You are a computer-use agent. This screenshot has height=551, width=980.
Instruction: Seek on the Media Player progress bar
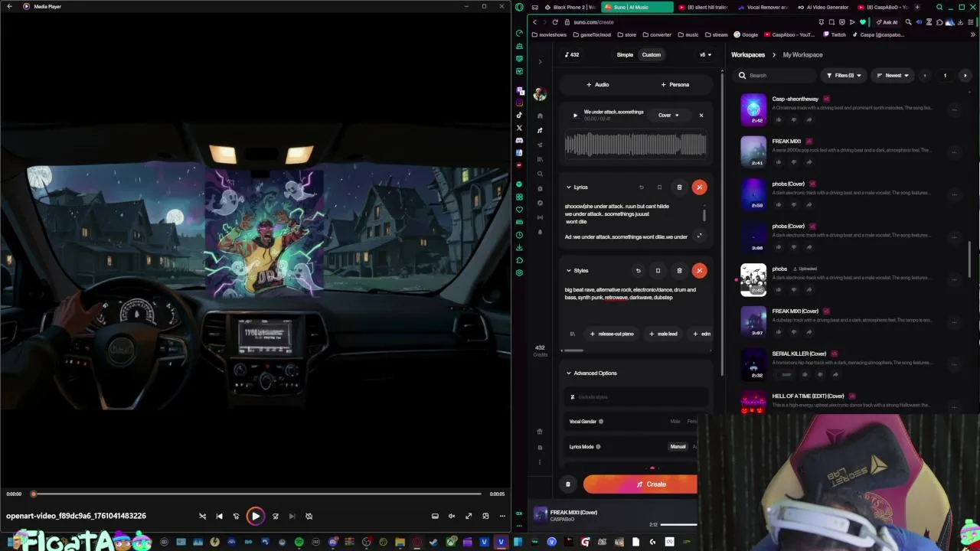tap(257, 494)
